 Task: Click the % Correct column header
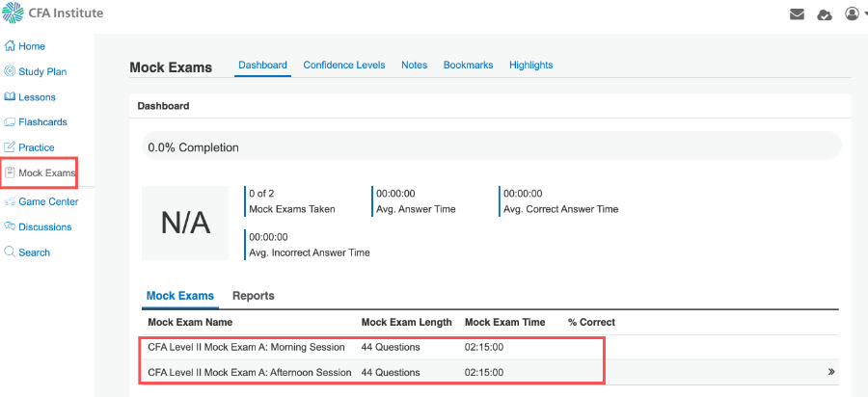[591, 322]
